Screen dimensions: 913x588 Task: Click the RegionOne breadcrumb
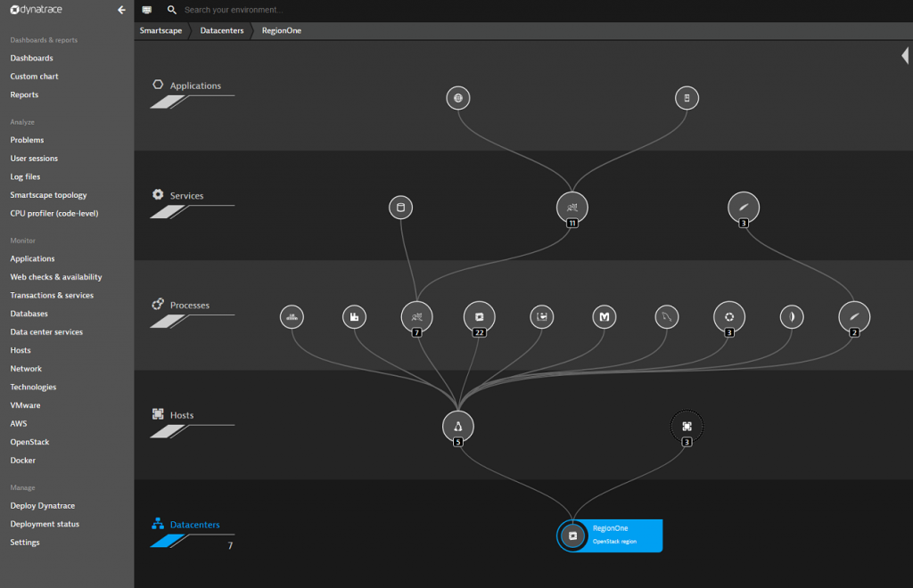pos(282,31)
